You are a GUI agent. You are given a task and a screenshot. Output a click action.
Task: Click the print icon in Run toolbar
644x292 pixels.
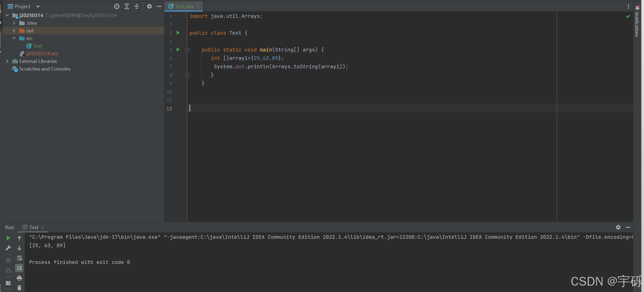coord(19,278)
